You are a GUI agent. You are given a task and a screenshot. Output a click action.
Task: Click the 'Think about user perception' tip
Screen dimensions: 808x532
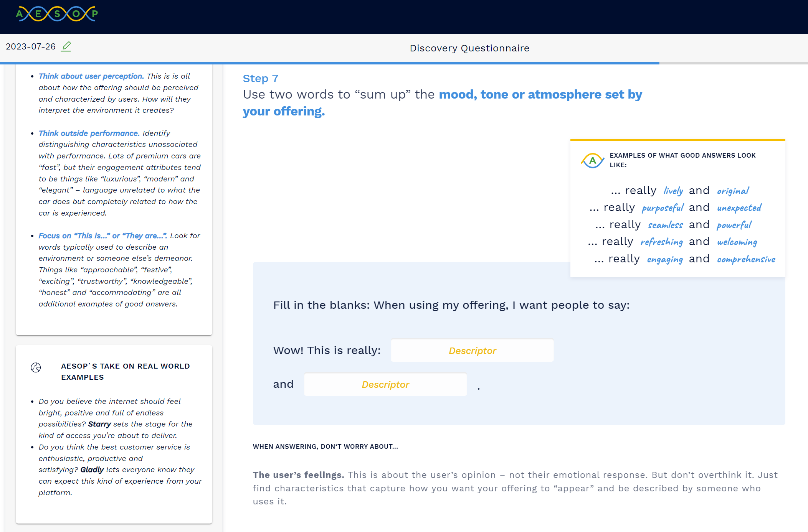point(91,76)
